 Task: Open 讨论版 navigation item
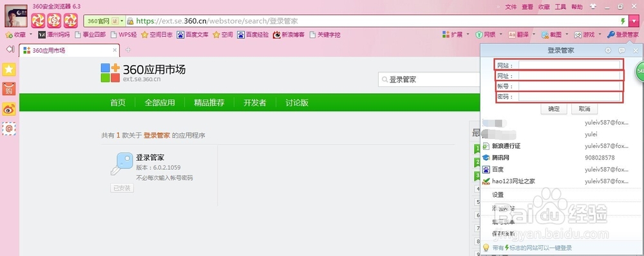[297, 102]
